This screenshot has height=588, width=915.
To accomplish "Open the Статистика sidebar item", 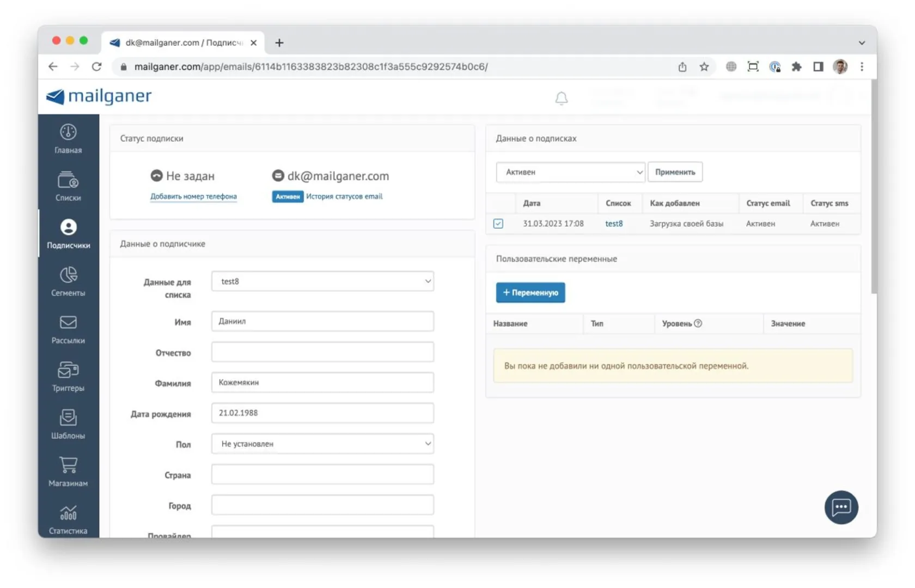I will pos(68,519).
